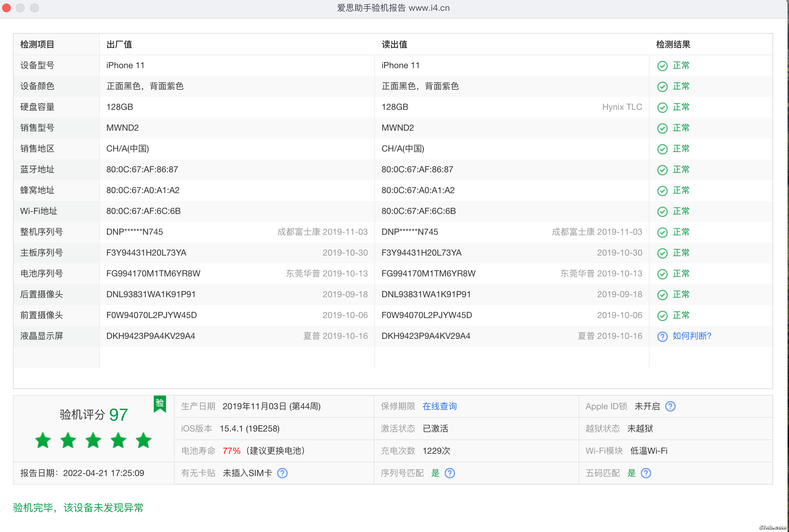Open the 如何判断? link
The width and height of the screenshot is (789, 532).
click(692, 336)
